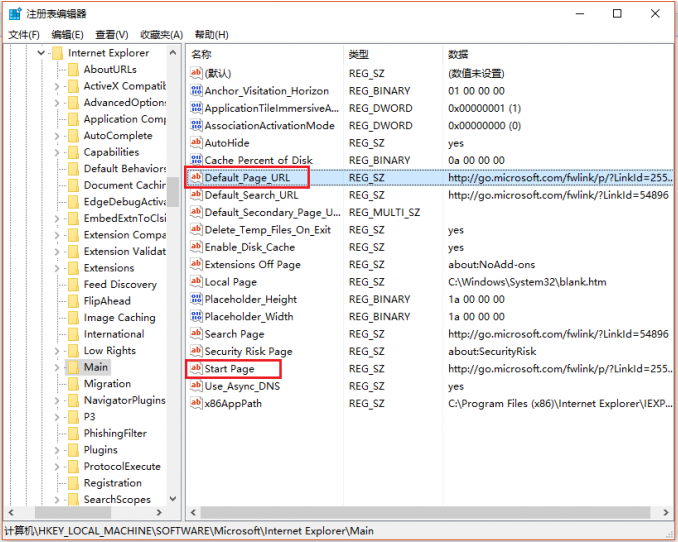678x542 pixels.
Task: Click the Registry Editor app icon in title bar
Action: [13, 14]
